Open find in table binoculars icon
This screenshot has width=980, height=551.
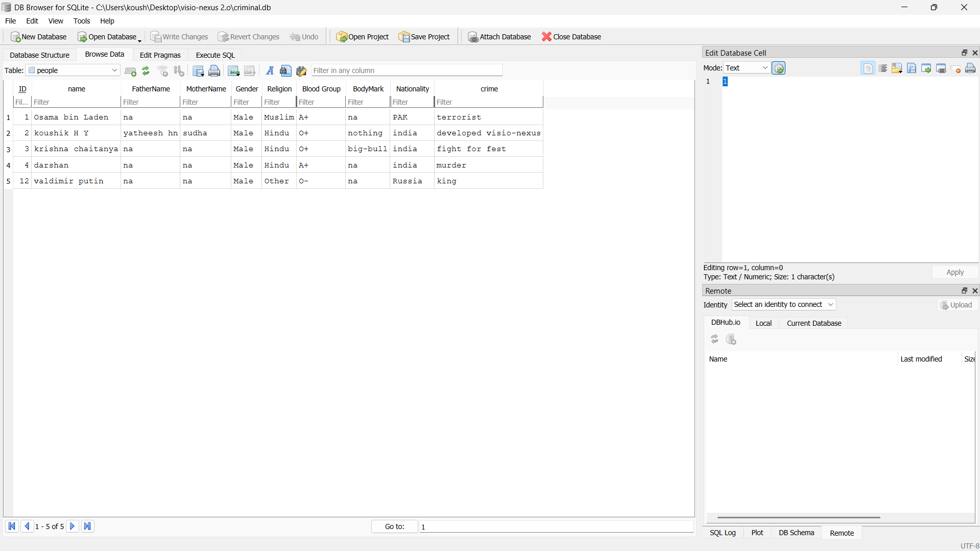[285, 71]
